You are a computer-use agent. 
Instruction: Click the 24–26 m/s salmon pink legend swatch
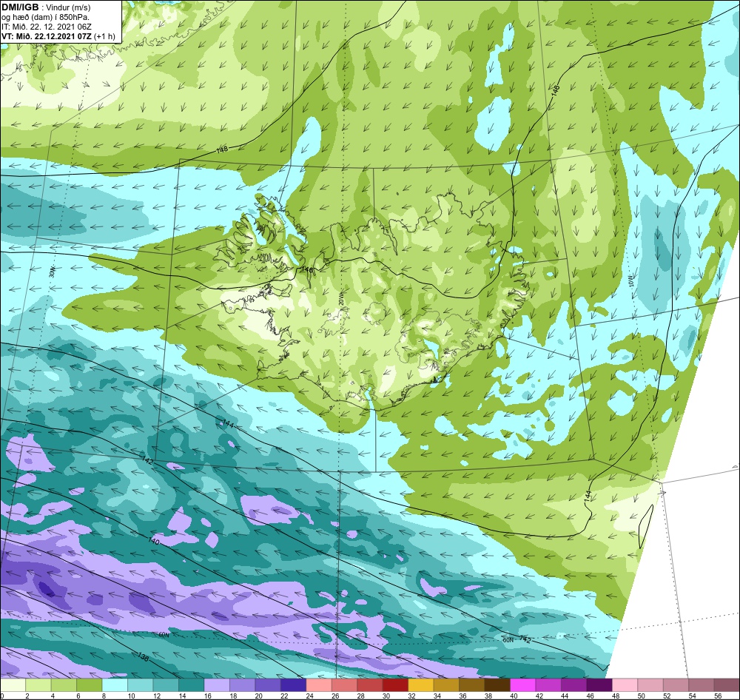318,685
